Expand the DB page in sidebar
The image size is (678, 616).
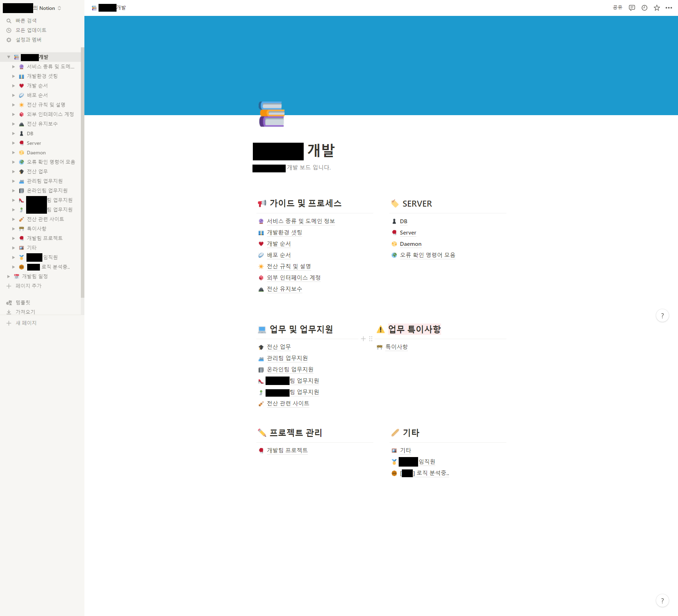coord(13,134)
